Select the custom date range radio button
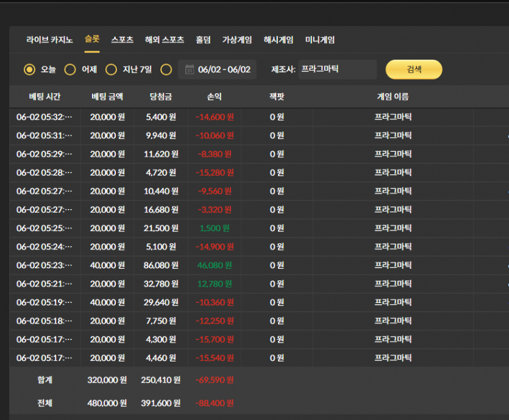The width and height of the screenshot is (509, 420). [x=166, y=69]
